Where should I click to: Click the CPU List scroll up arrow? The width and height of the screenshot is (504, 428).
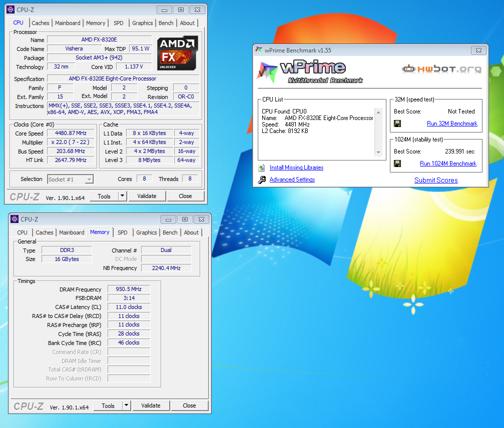[378, 112]
